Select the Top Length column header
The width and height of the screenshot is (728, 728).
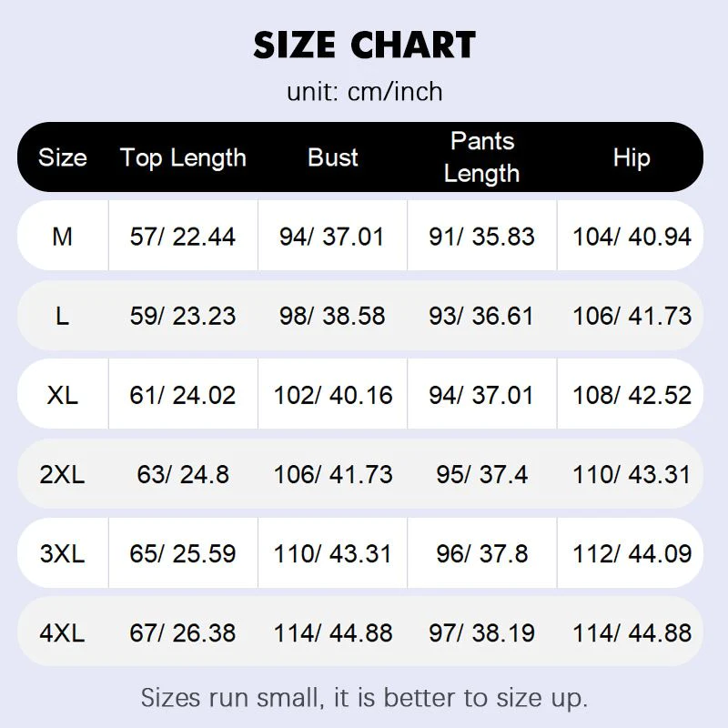click(183, 157)
